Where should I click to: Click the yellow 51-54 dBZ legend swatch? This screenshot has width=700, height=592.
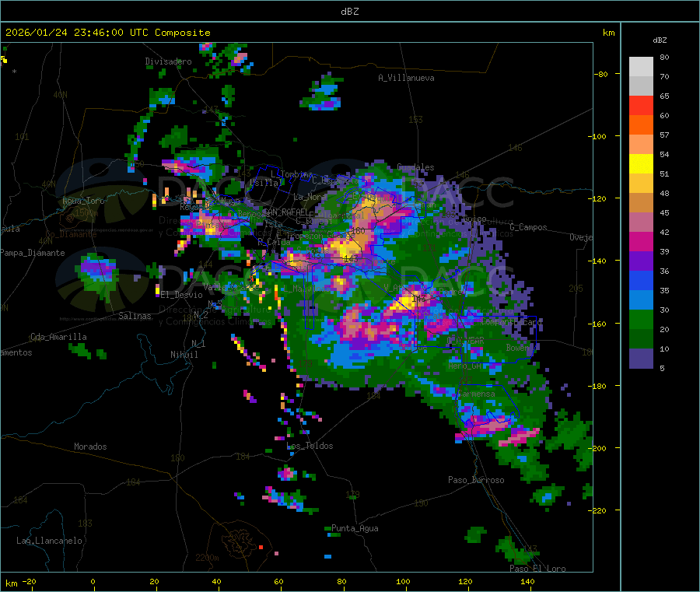(x=641, y=164)
